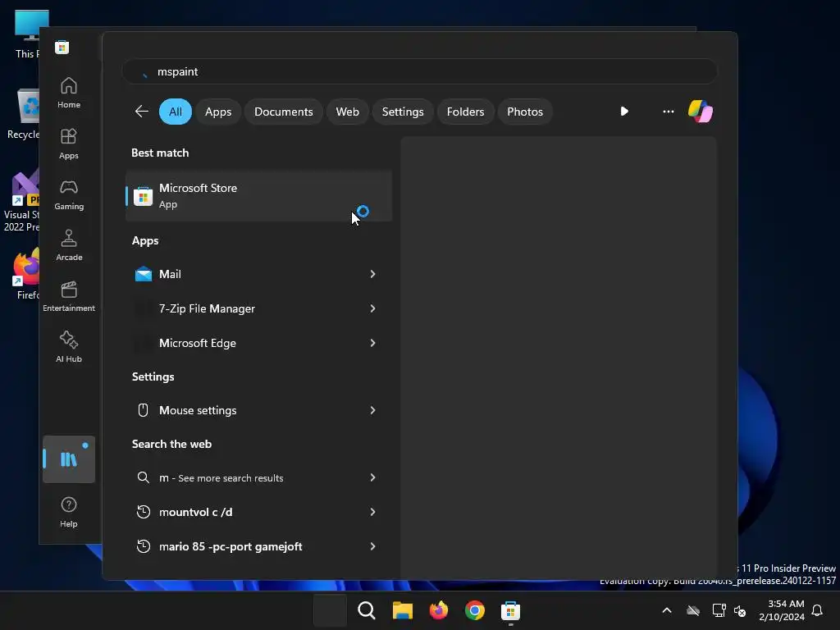Click the search box containing mspaint
840x630 pixels.
pos(419,71)
